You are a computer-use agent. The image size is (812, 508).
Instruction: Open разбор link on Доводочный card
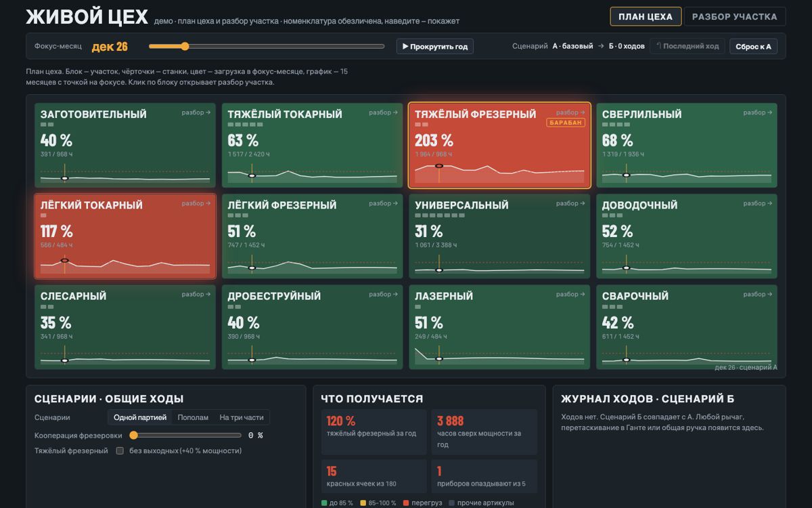click(x=758, y=203)
